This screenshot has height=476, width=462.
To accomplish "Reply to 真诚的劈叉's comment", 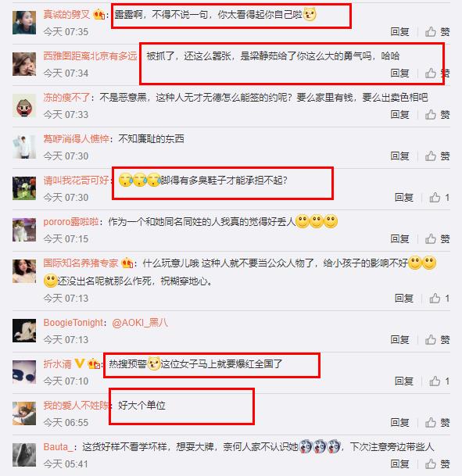I will coord(399,31).
